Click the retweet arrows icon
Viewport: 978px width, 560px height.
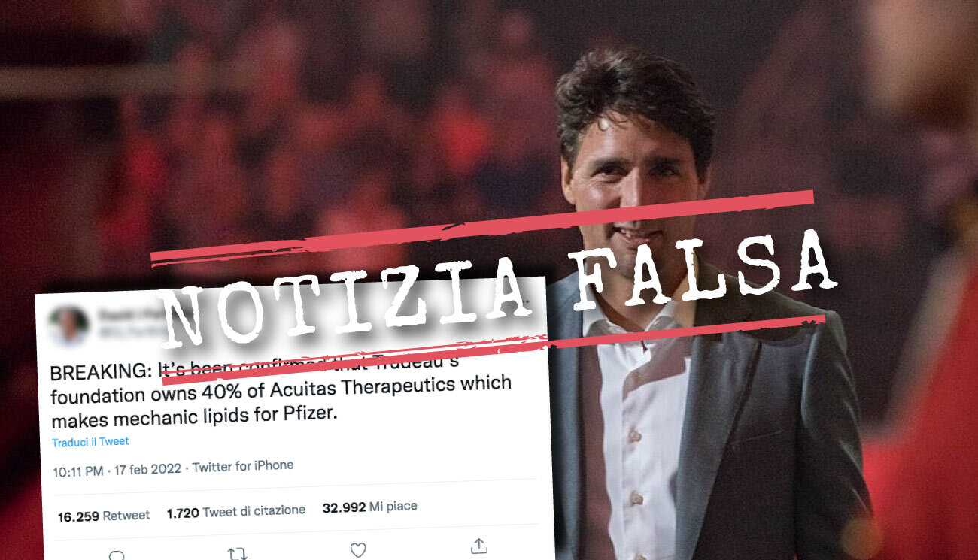tap(238, 553)
